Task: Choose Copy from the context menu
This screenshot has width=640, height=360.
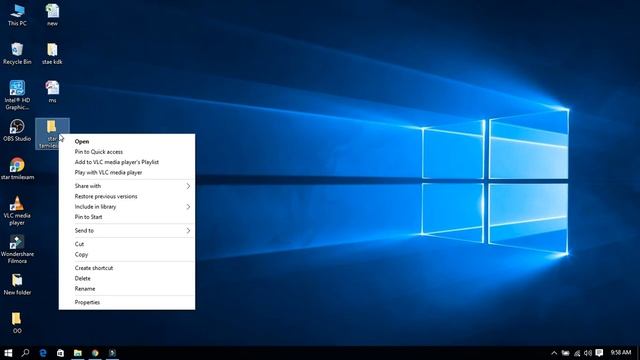Action: point(127,254)
